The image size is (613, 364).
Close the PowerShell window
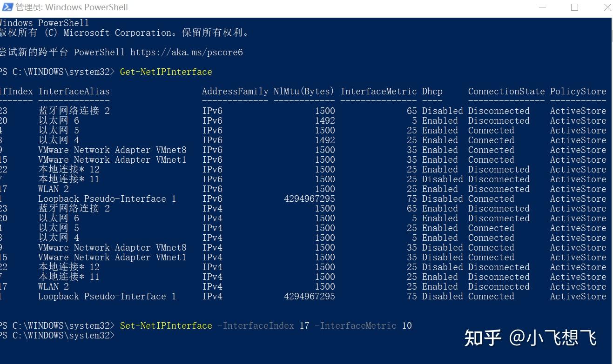coord(606,7)
